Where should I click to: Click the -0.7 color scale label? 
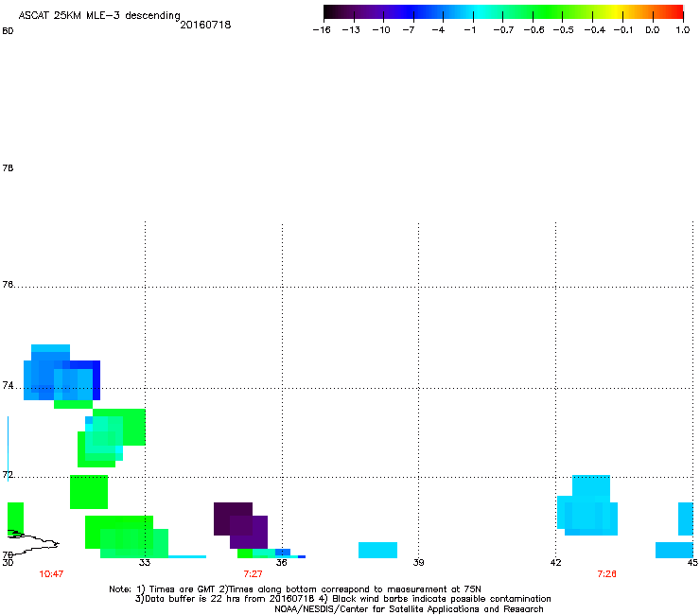click(x=503, y=30)
